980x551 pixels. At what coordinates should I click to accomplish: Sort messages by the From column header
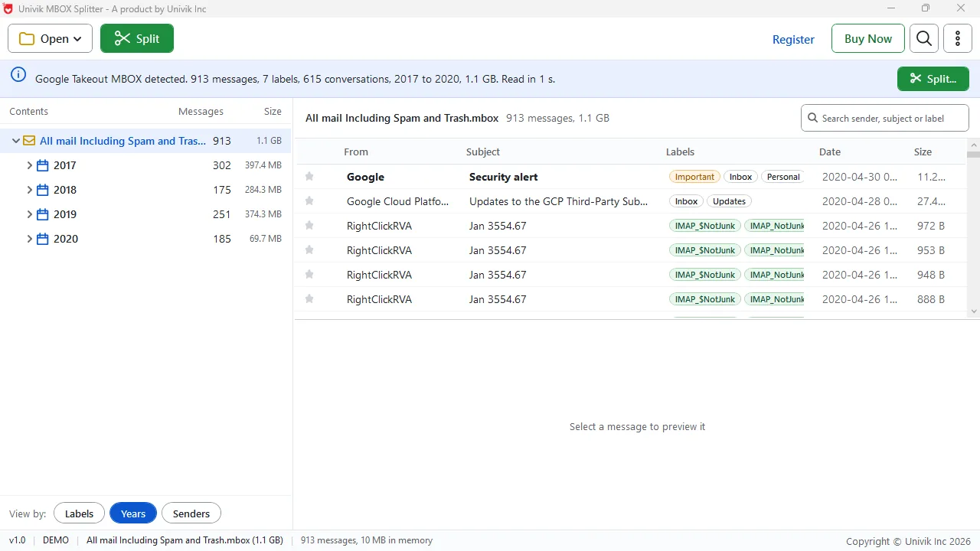click(x=356, y=152)
